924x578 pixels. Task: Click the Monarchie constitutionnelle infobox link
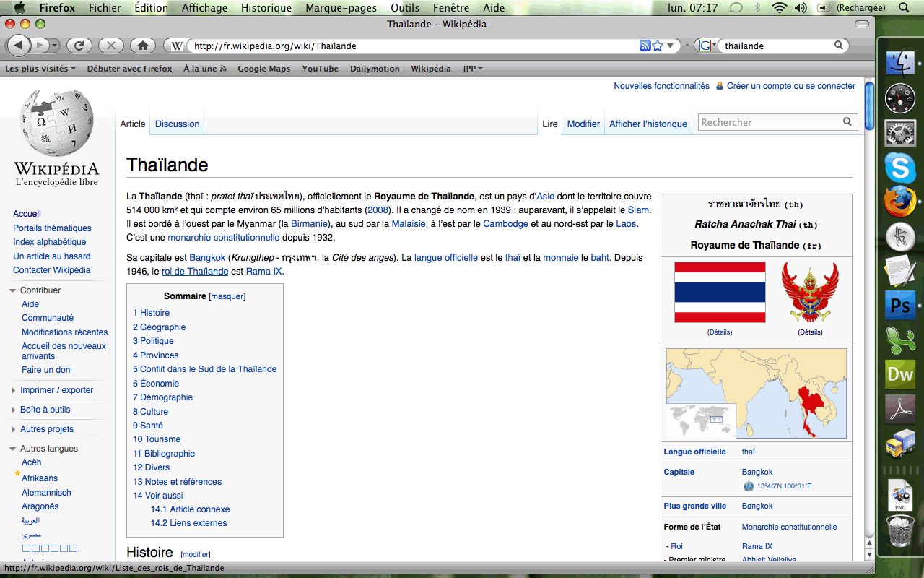click(789, 527)
